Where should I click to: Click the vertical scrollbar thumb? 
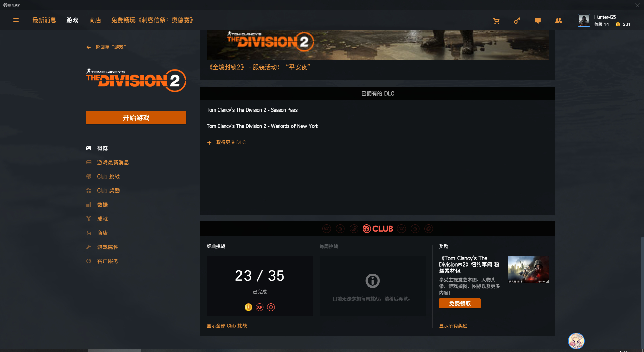[x=642, y=292]
